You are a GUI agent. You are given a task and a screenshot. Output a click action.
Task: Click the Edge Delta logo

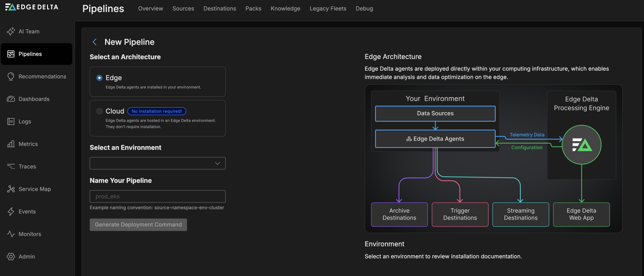pyautogui.click(x=32, y=7)
